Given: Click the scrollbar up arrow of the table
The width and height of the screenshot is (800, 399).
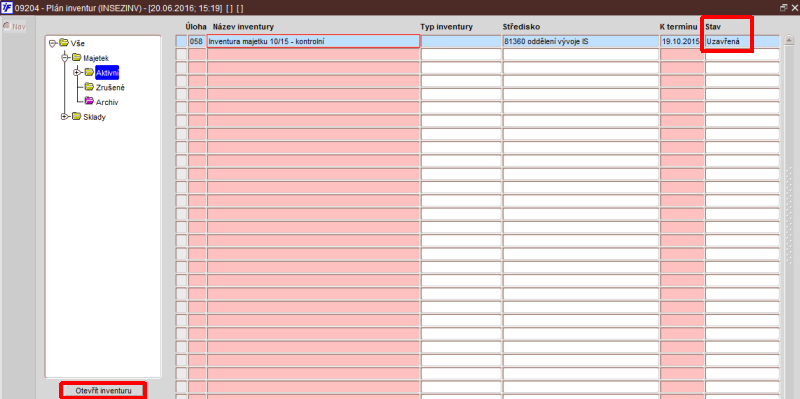Looking at the screenshot, I should point(789,40).
